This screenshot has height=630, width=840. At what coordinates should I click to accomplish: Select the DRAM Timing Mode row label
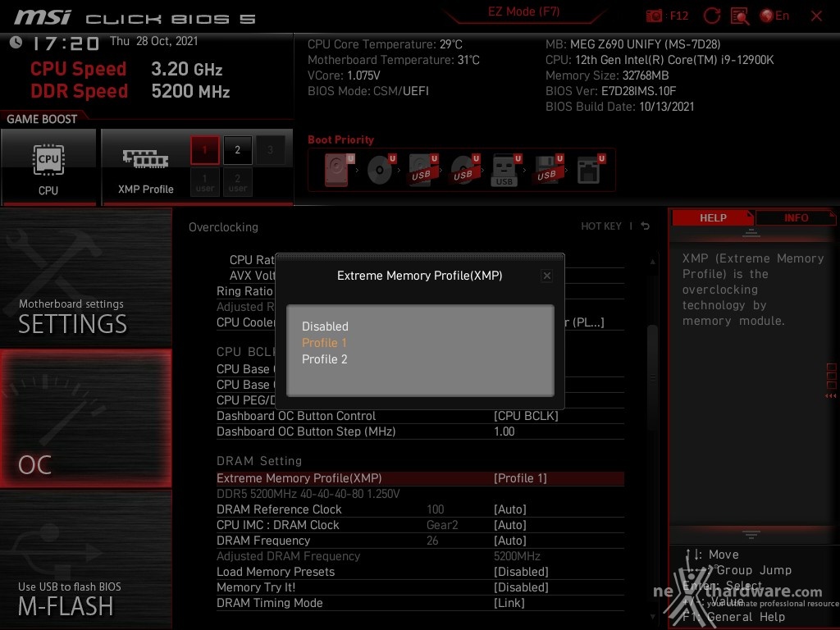[x=269, y=603]
